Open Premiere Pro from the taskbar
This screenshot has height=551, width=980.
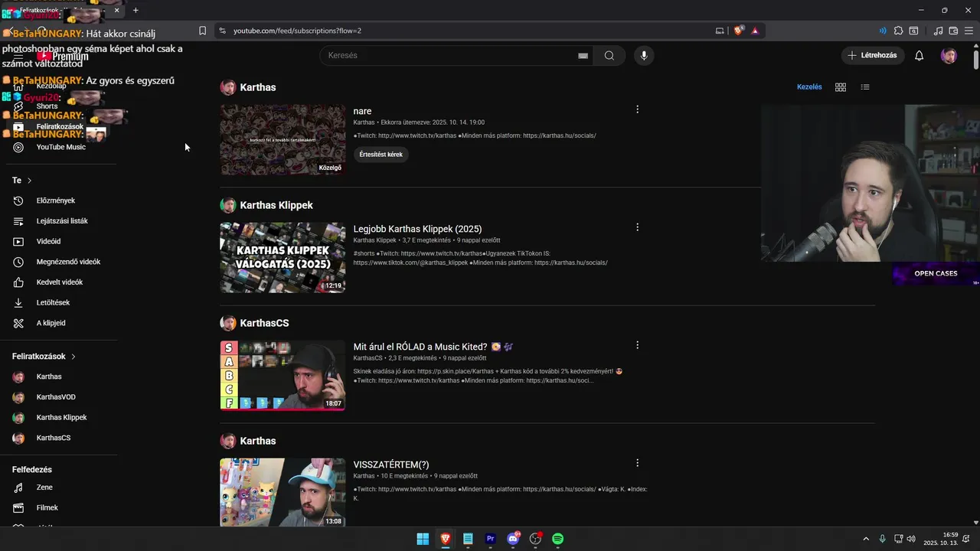(x=491, y=539)
